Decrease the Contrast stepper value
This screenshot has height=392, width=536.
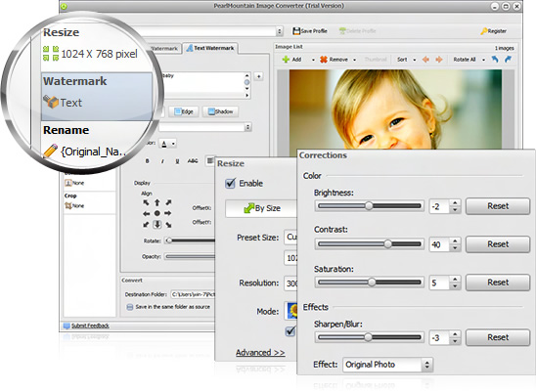tap(455, 247)
